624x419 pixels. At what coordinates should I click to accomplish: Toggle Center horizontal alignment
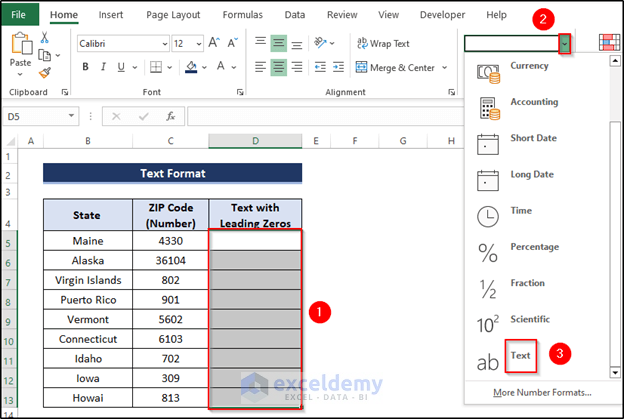(x=279, y=67)
